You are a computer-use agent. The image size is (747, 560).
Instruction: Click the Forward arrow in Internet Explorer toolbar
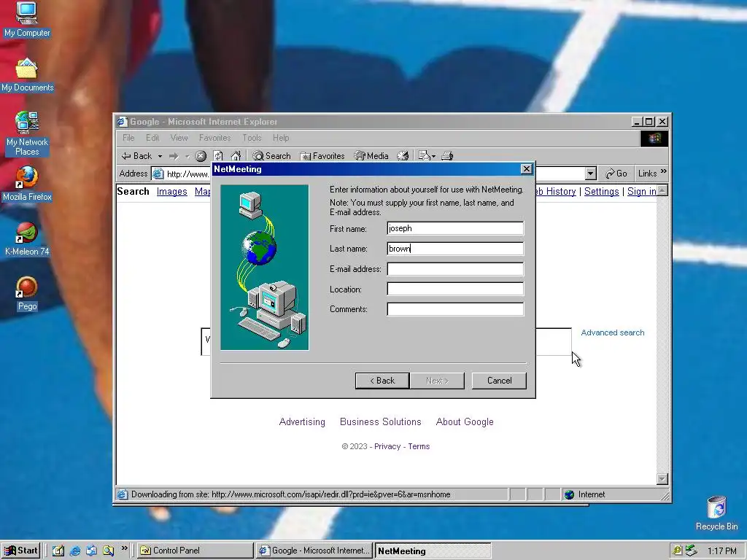coord(174,156)
